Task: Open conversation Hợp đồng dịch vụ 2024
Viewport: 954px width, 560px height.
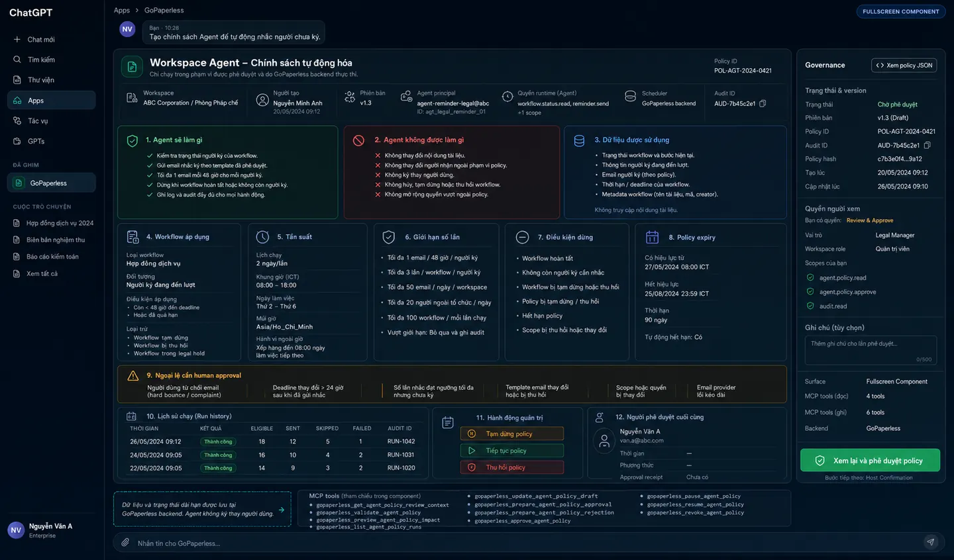Action: pos(52,223)
